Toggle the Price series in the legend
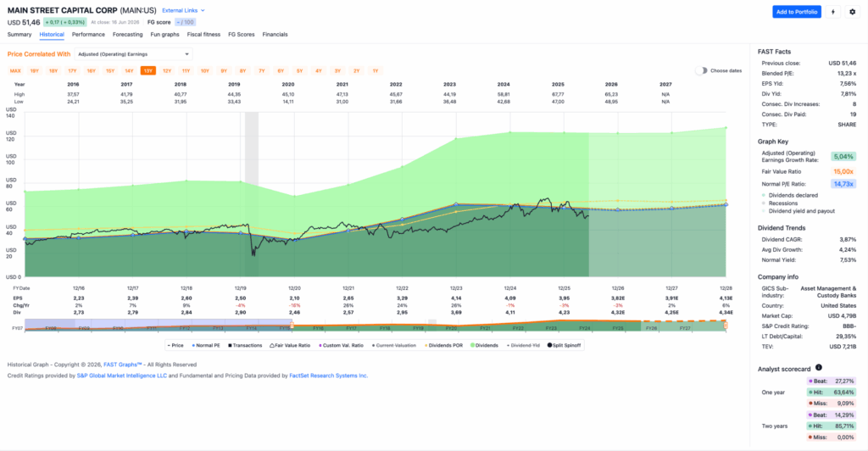868x451 pixels. 175,345
